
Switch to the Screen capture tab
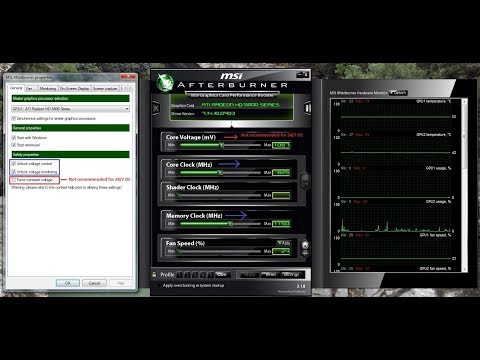[105, 88]
